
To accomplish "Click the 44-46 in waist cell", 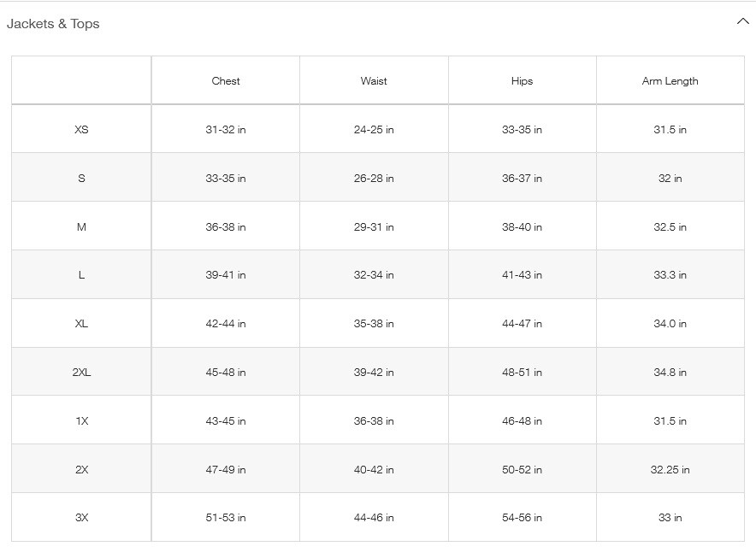I will click(x=374, y=518).
